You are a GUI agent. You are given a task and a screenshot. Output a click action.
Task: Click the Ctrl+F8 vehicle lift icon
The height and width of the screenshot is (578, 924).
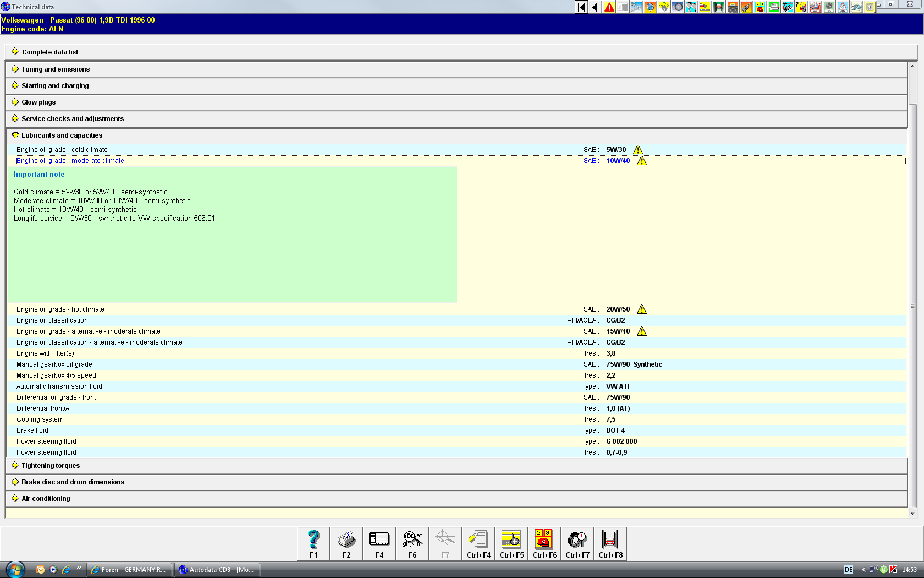610,540
